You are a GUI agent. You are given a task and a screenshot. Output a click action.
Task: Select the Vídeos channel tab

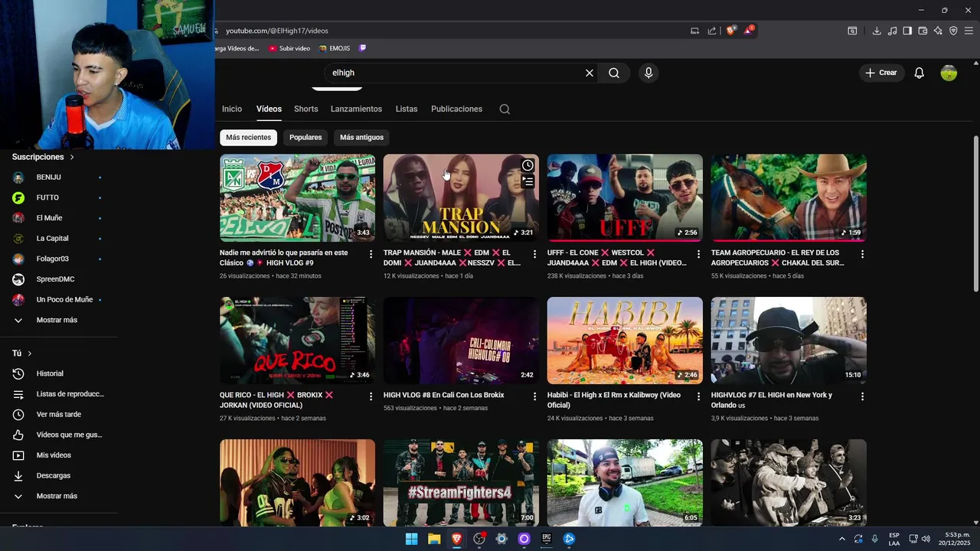[269, 109]
